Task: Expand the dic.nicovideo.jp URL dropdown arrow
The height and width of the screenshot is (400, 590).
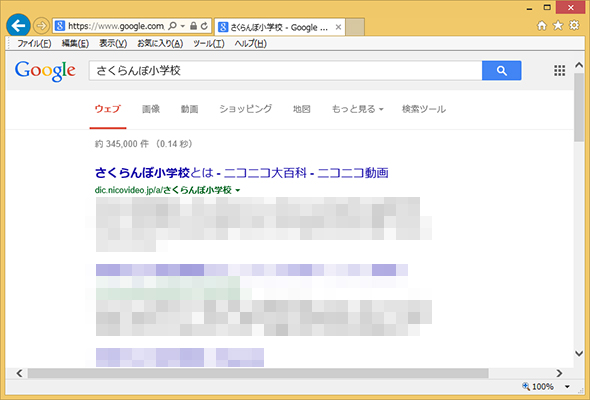Action: pyautogui.click(x=238, y=190)
